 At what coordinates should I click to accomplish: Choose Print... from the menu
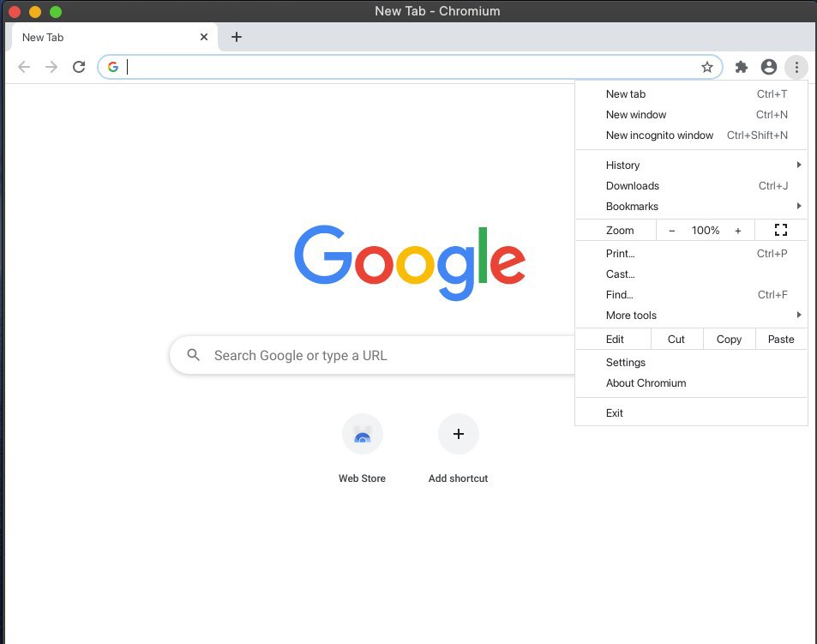[x=692, y=254]
